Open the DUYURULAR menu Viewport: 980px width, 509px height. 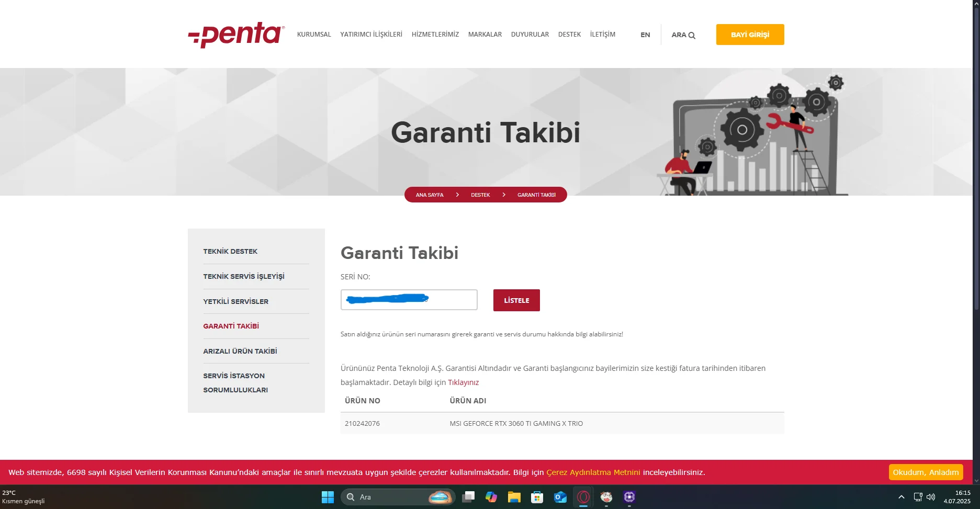[x=530, y=35]
